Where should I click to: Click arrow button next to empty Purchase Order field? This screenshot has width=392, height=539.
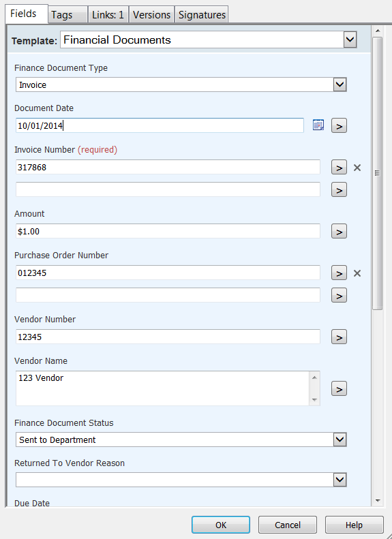pyautogui.click(x=339, y=295)
